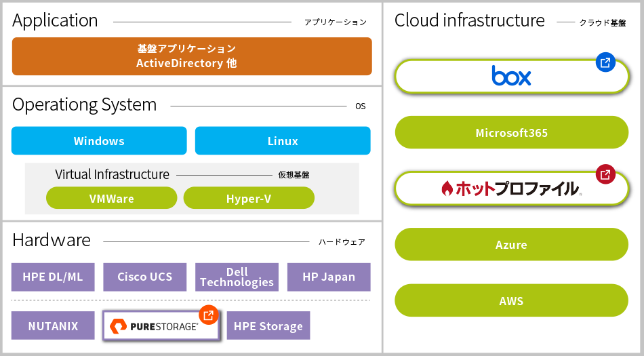Select the NUTANIX hardware tile
This screenshot has width=644, height=356.
[x=53, y=325]
